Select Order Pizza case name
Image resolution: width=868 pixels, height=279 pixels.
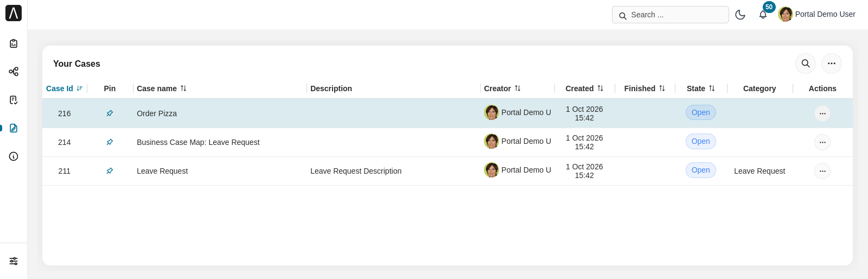157,113
